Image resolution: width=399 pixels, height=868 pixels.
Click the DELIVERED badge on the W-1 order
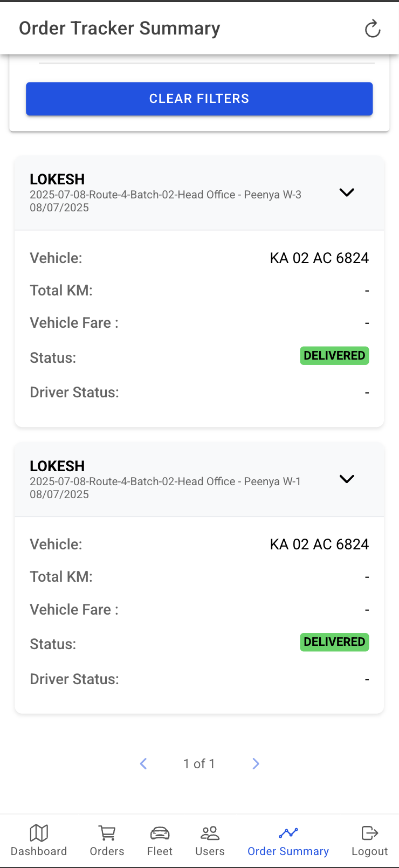[334, 642]
